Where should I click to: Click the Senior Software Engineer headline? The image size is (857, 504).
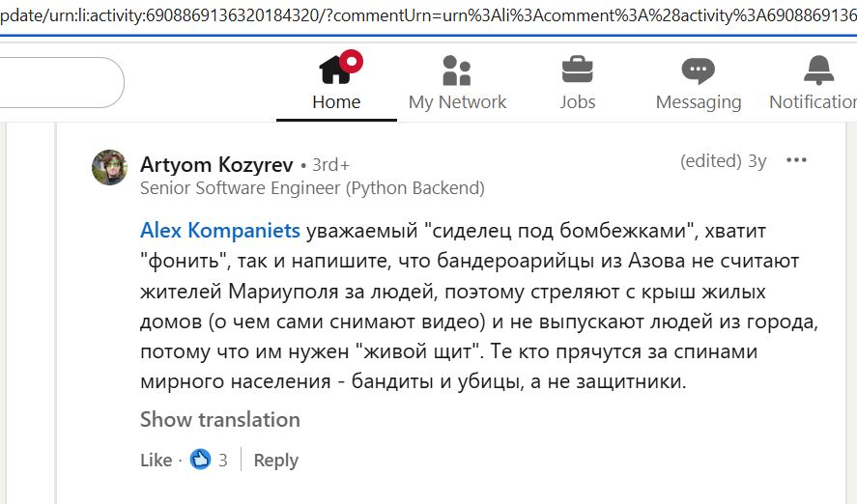(x=312, y=187)
